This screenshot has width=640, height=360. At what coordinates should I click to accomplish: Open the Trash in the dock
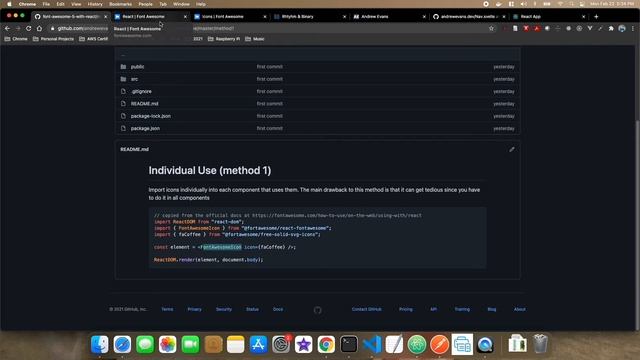pos(540,344)
